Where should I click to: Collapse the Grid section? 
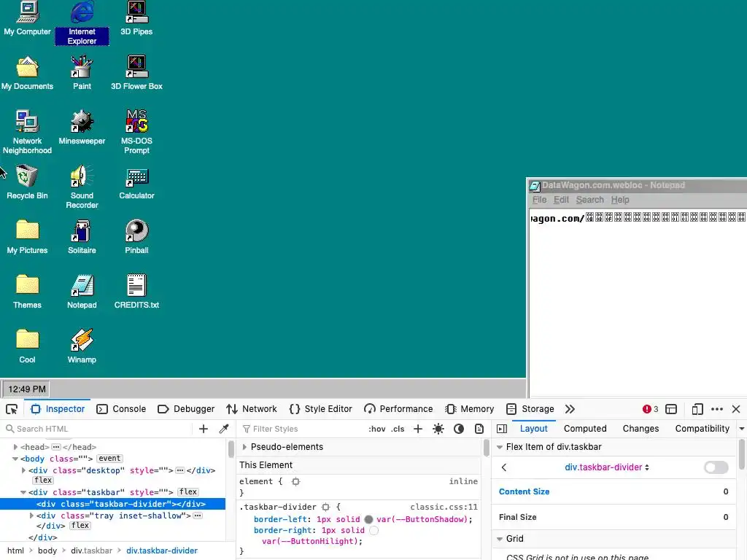(x=500, y=539)
